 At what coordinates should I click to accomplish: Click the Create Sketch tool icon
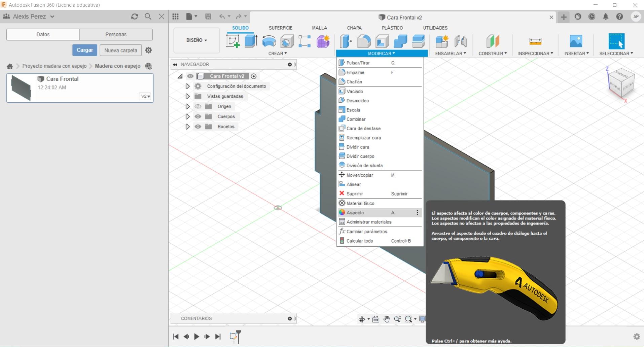233,41
